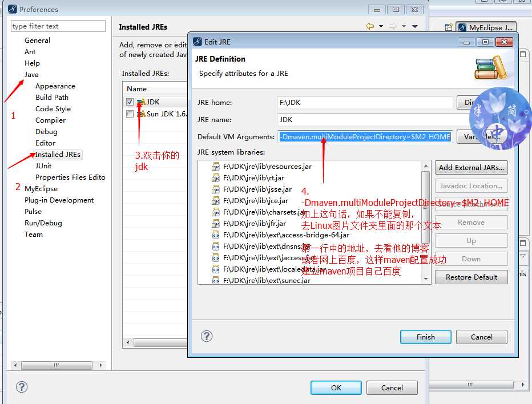Click the Down button for libraries
The height and width of the screenshot is (404, 532).
point(471,259)
